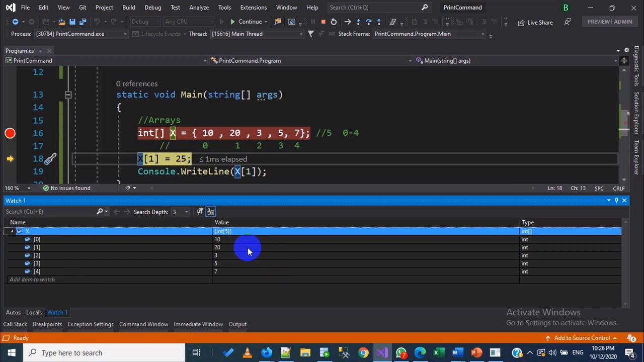644x362 pixels.
Task: Open Excel from the taskbar
Action: 439,352
